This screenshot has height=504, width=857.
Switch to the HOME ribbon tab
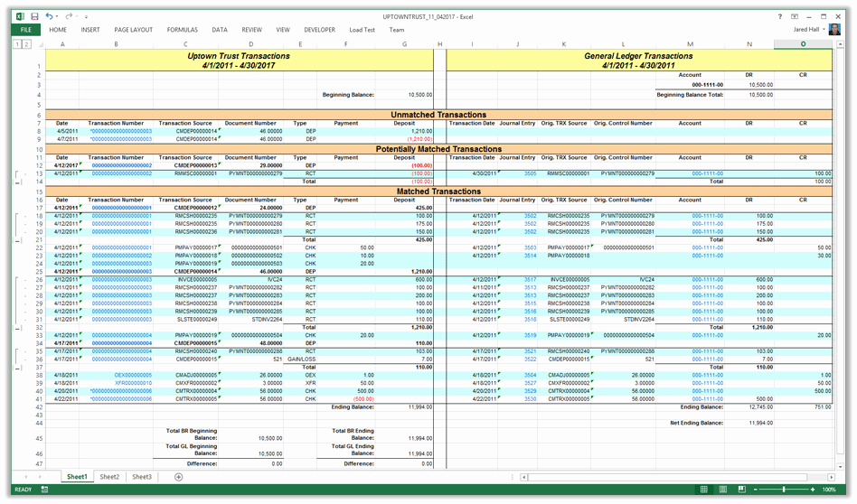click(58, 30)
